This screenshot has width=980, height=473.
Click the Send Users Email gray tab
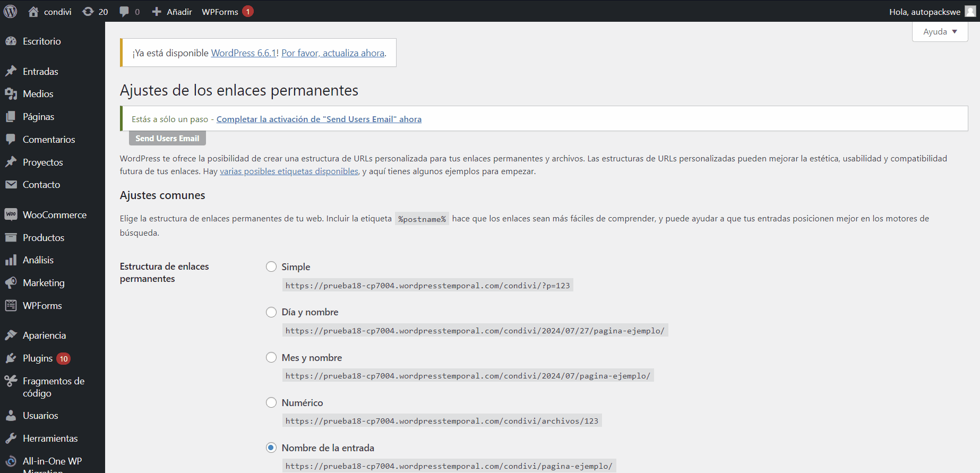point(167,138)
